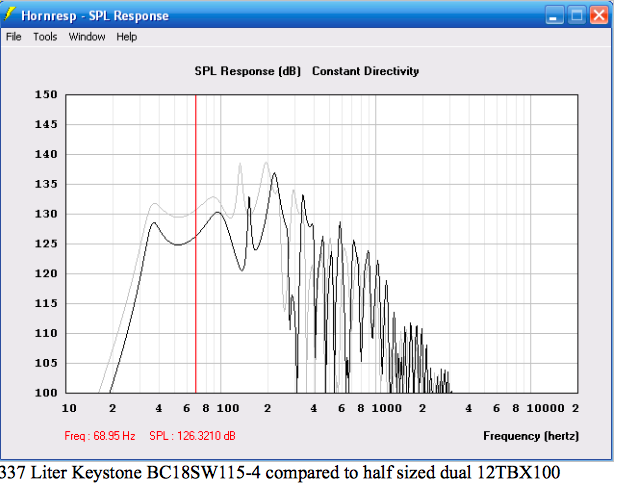Click the Hornresp lightning bolt icon
The height and width of the screenshot is (486, 620).
coord(9,15)
